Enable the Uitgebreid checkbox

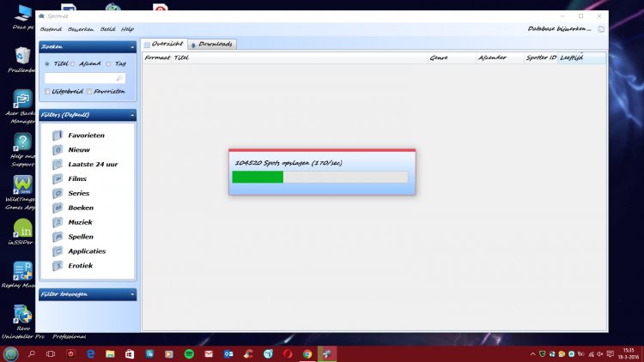click(x=46, y=91)
